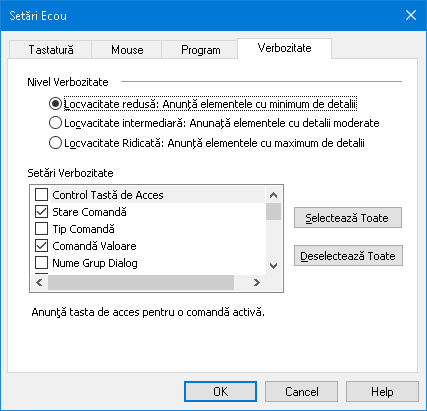Confirm settings with the OK button

click(220, 391)
